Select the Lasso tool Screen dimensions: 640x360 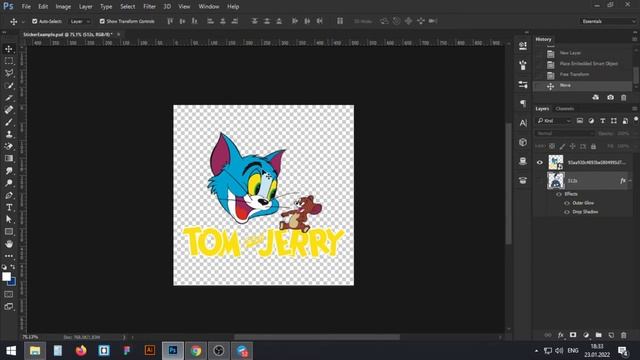(x=9, y=73)
